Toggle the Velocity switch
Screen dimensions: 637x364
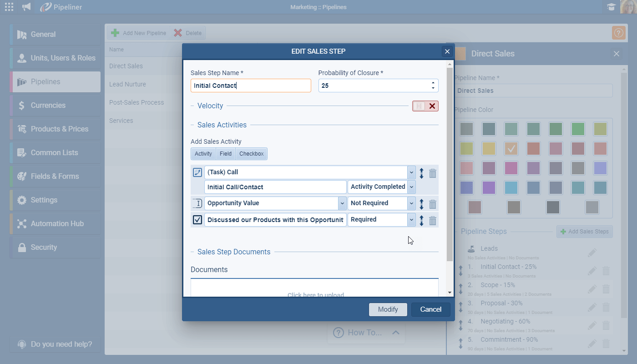(425, 106)
